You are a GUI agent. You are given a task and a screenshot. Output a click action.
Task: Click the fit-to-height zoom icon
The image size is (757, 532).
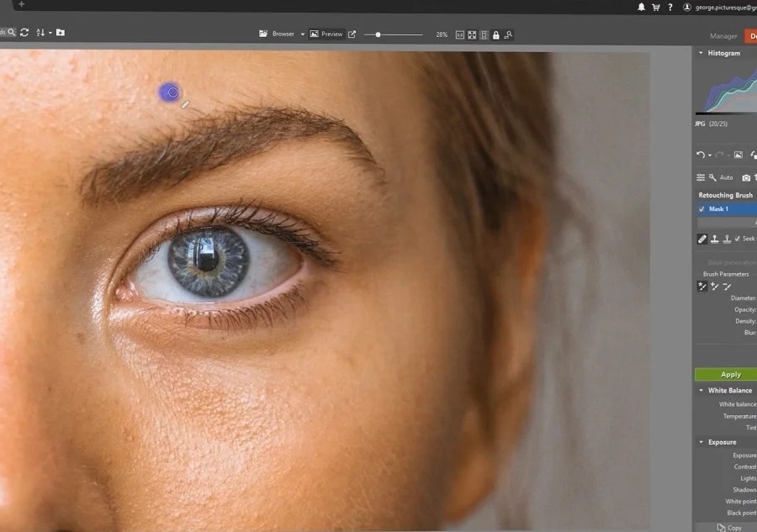(484, 34)
